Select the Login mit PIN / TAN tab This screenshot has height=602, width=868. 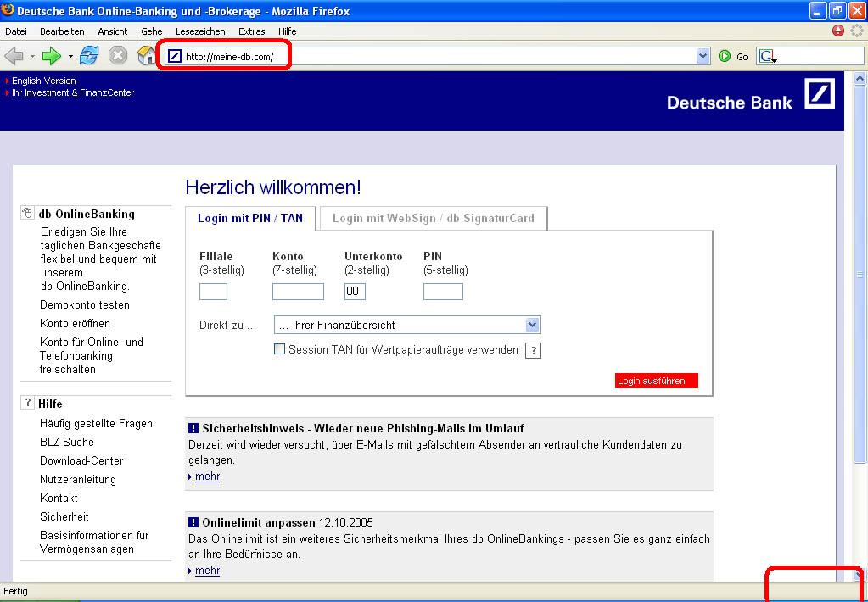[250, 218]
